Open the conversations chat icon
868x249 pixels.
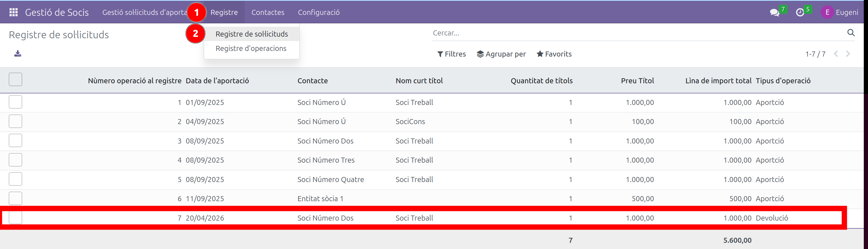tap(774, 12)
